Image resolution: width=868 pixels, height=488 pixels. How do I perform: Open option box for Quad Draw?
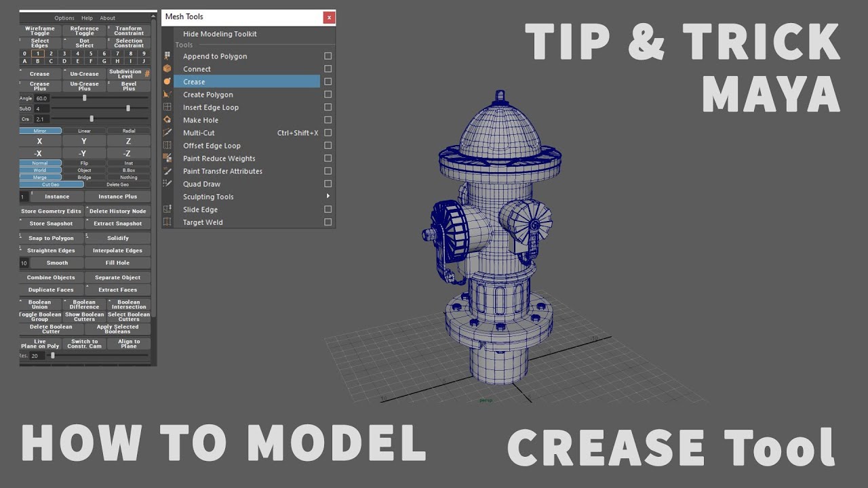[x=328, y=184]
